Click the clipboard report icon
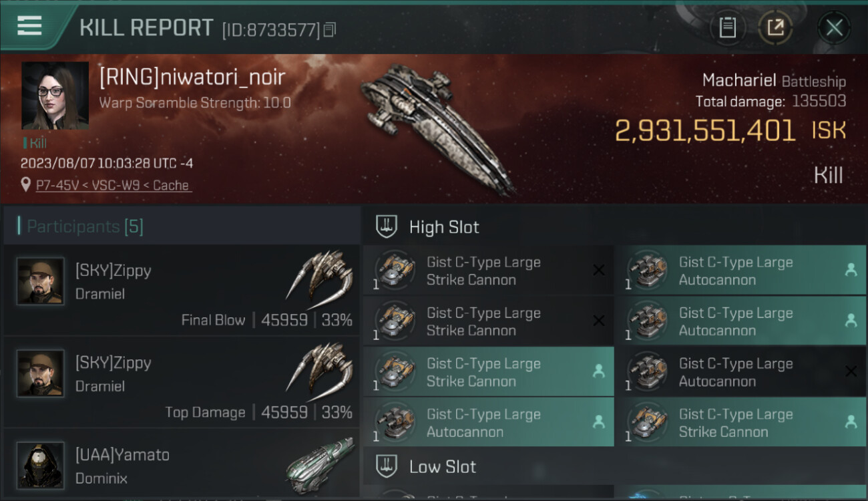This screenshot has height=501, width=868. click(727, 27)
